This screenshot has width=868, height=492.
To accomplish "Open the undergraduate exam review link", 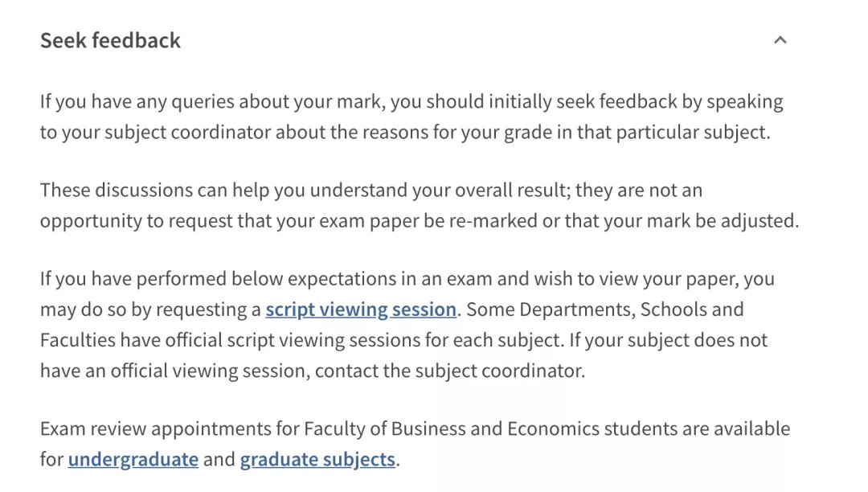I will [x=133, y=459].
